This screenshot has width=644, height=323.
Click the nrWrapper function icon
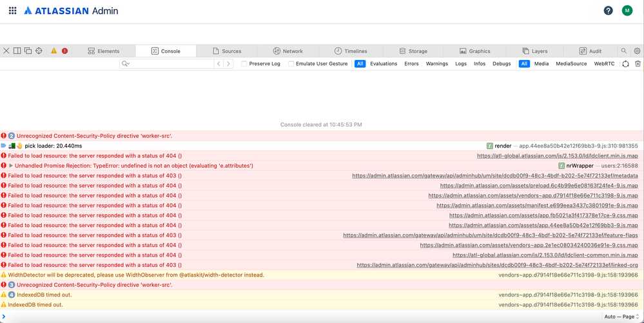click(x=561, y=166)
